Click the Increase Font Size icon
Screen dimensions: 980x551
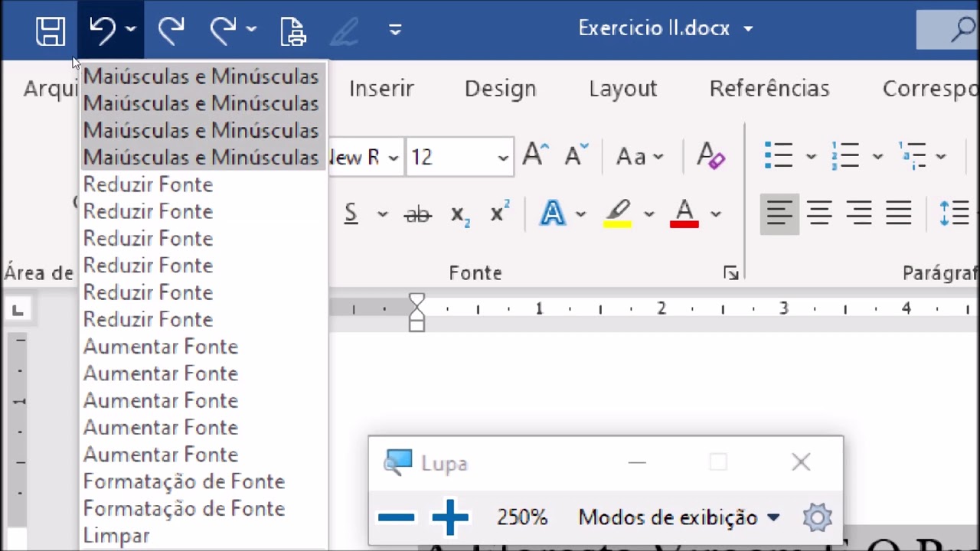pyautogui.click(x=536, y=155)
